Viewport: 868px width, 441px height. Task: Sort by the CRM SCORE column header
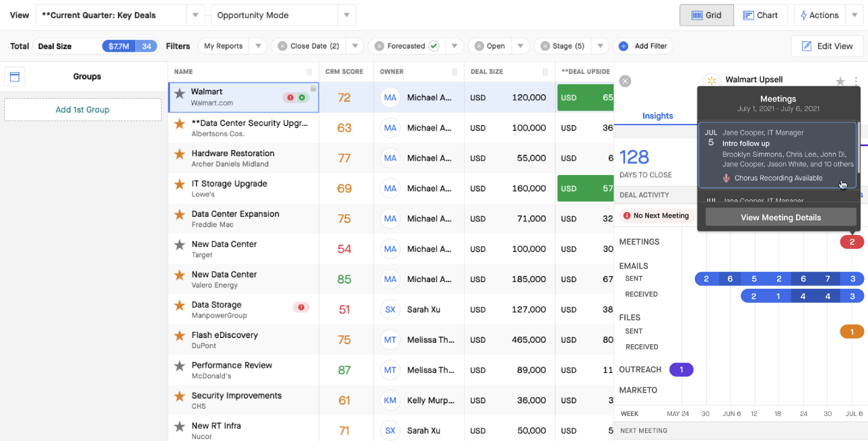(x=344, y=71)
